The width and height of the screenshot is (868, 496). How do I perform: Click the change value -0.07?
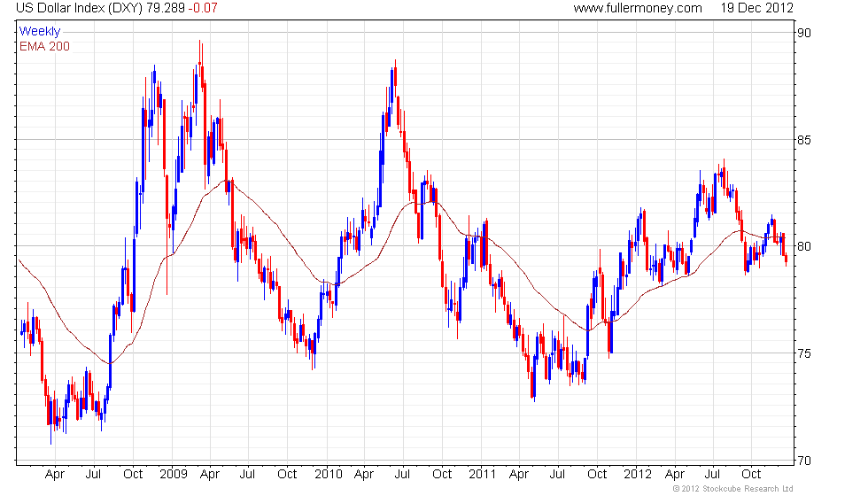(x=203, y=8)
